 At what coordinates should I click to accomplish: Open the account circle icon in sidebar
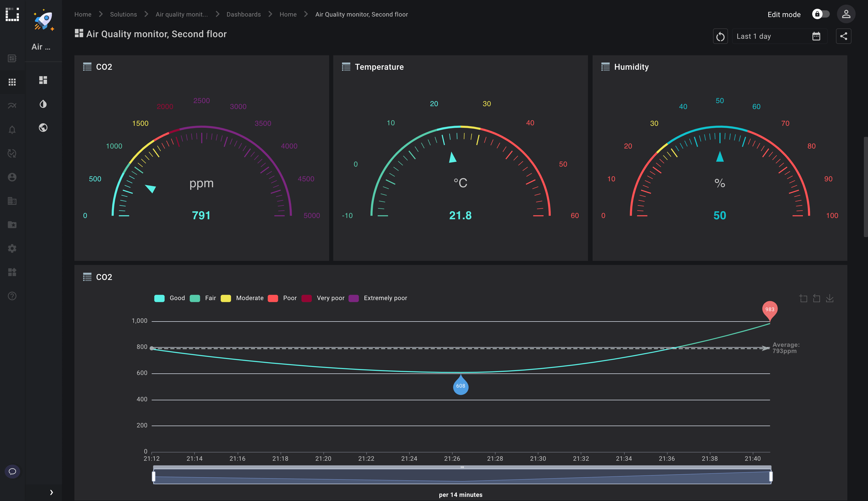point(12,177)
